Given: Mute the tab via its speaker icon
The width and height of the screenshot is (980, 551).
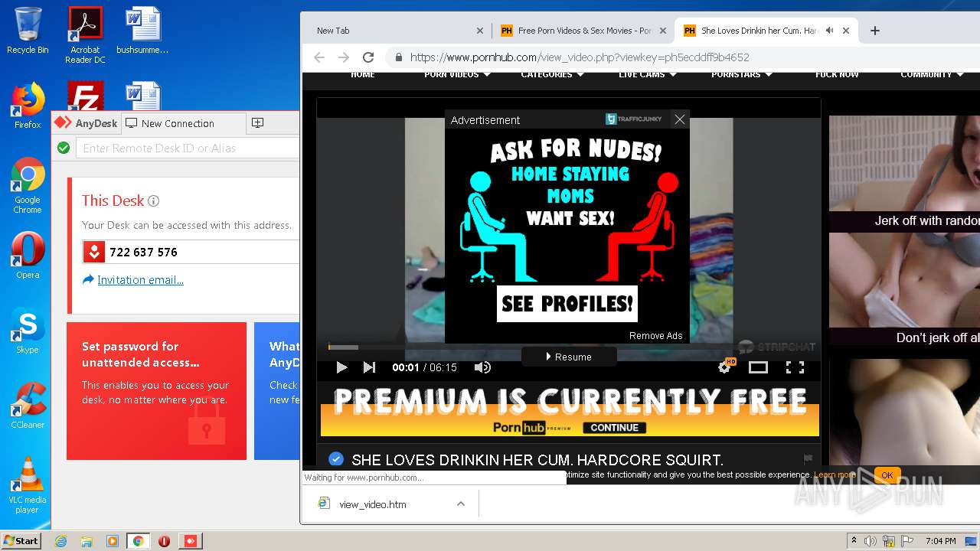Looking at the screenshot, I should tap(829, 31).
